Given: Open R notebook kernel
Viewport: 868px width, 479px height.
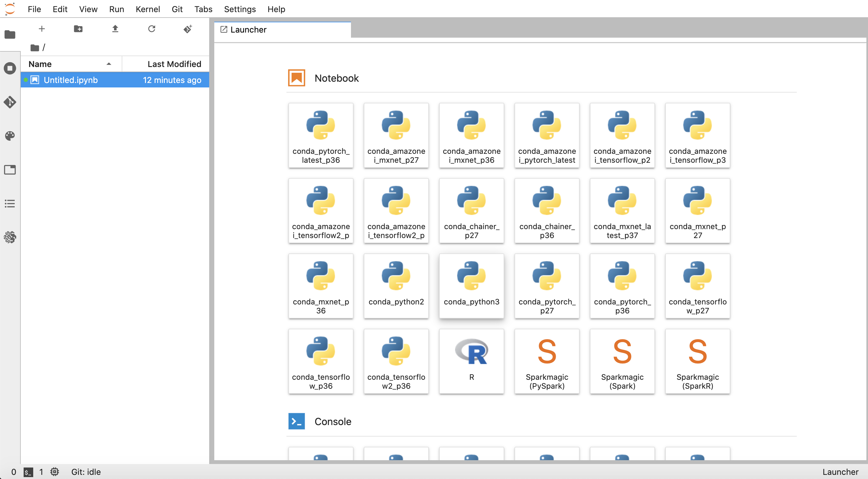Looking at the screenshot, I should (471, 361).
